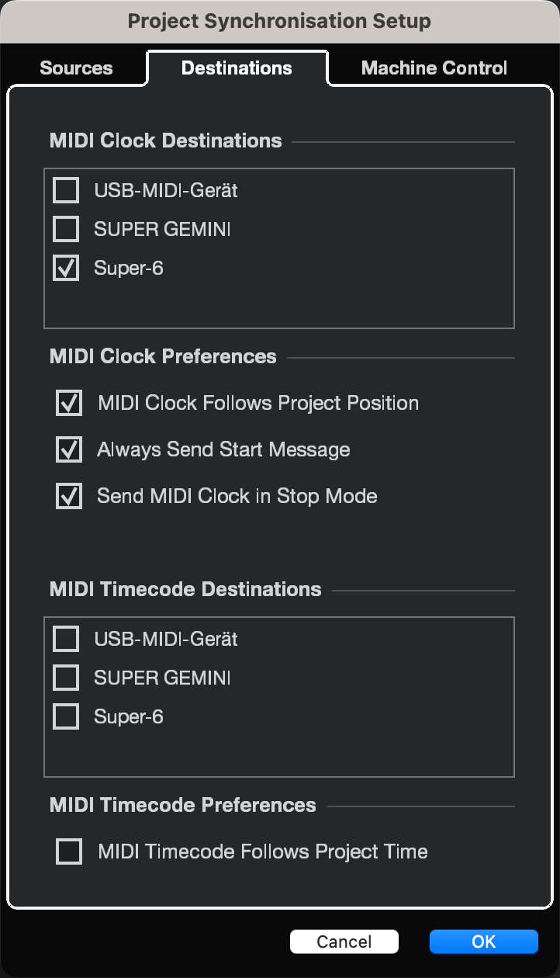Click the Project Synchronisation Setup title bar
Image resolution: width=560 pixels, height=978 pixels.
pos(280,21)
